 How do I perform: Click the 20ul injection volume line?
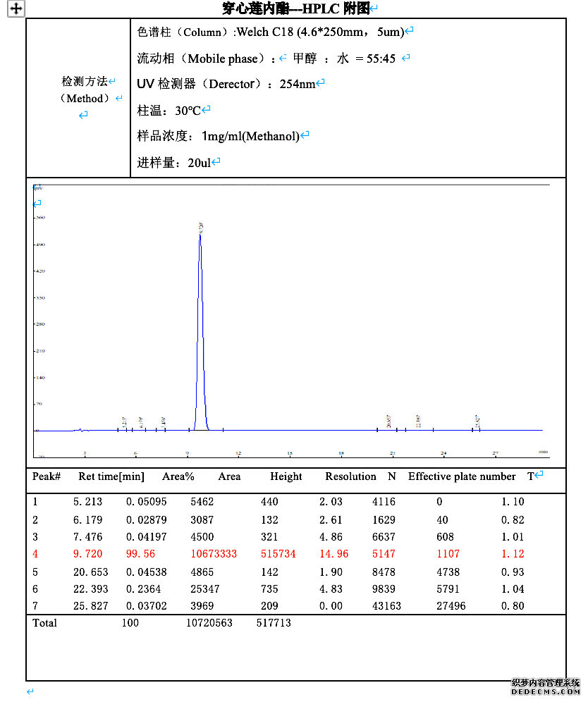point(174,163)
